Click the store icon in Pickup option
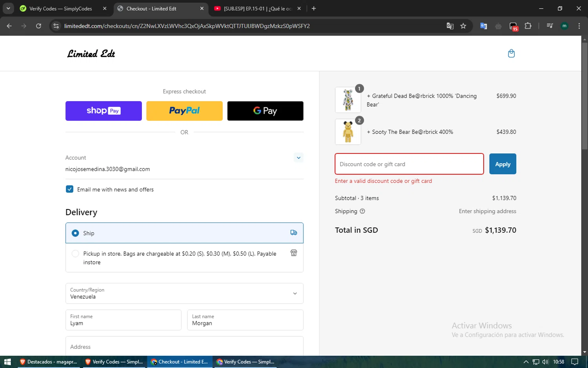This screenshot has height=368, width=588. pyautogui.click(x=294, y=253)
